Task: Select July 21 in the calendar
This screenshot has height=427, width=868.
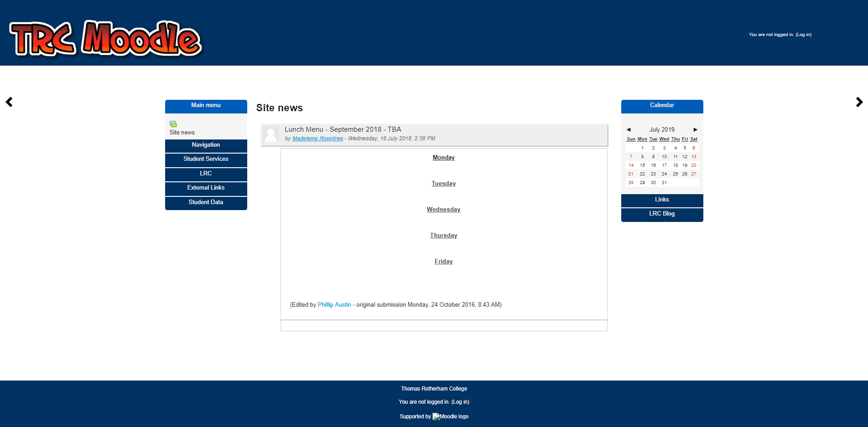Action: tap(631, 174)
